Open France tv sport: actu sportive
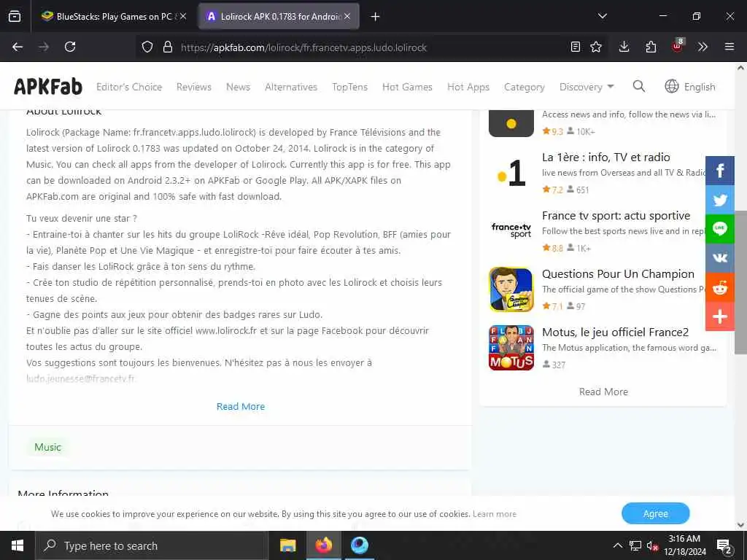This screenshot has height=560, width=747. 616,216
